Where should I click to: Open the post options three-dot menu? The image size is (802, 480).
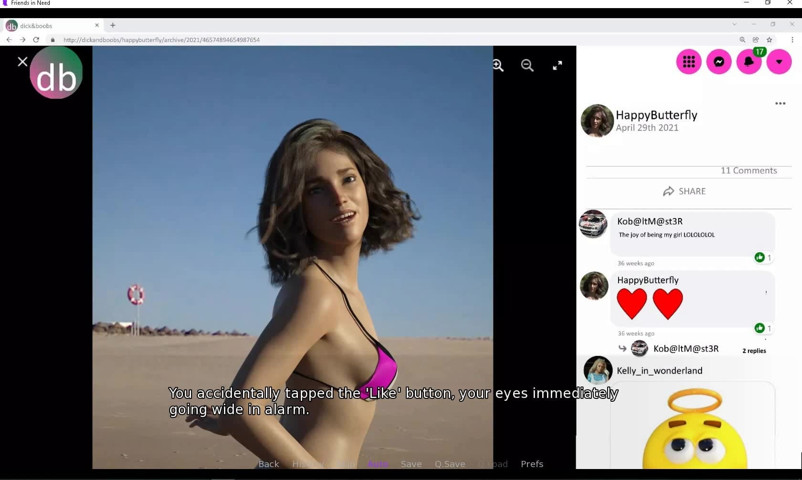(780, 103)
